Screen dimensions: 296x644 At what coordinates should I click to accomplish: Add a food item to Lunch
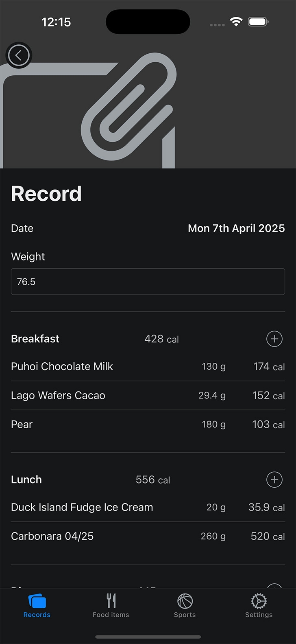click(x=274, y=480)
